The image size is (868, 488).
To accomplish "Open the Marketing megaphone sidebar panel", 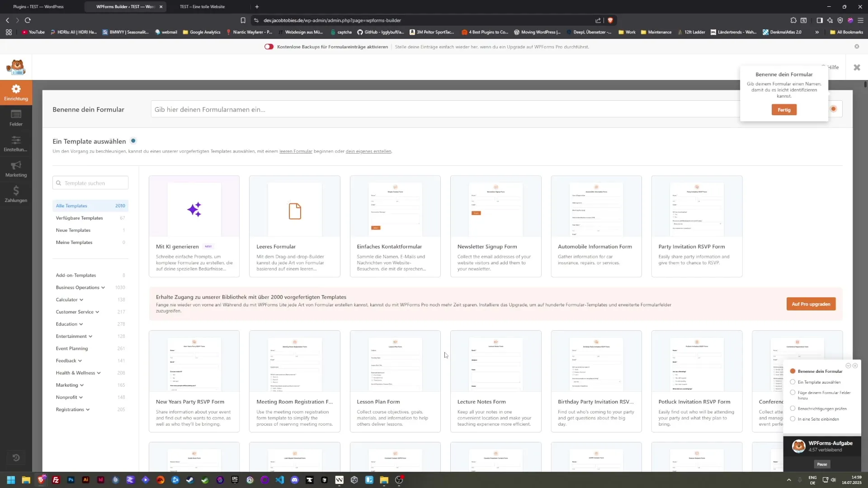I will [x=16, y=169].
